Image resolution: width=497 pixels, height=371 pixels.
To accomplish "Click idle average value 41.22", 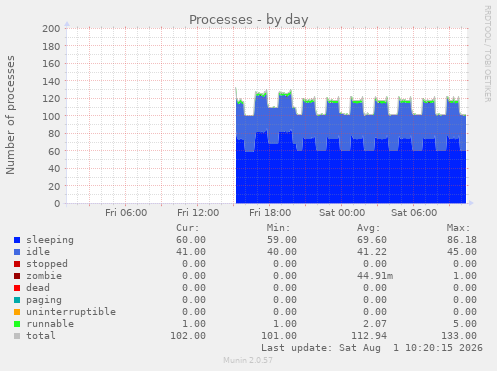I will tap(372, 252).
